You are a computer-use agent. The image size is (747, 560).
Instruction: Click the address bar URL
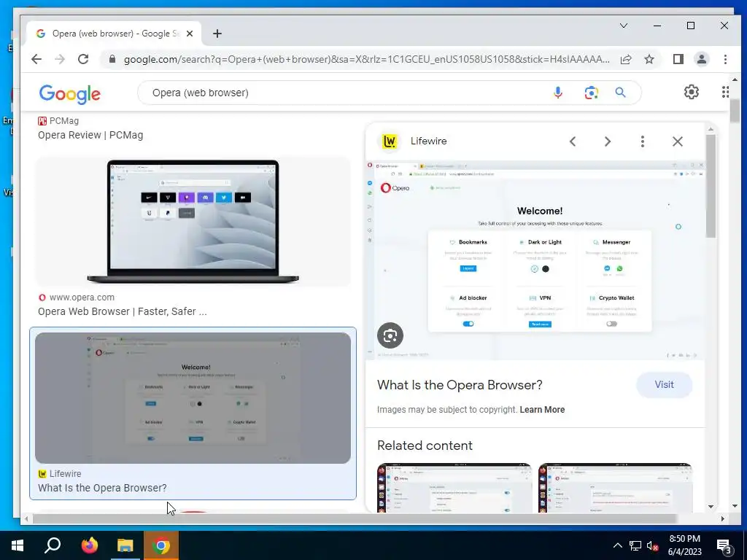366,59
